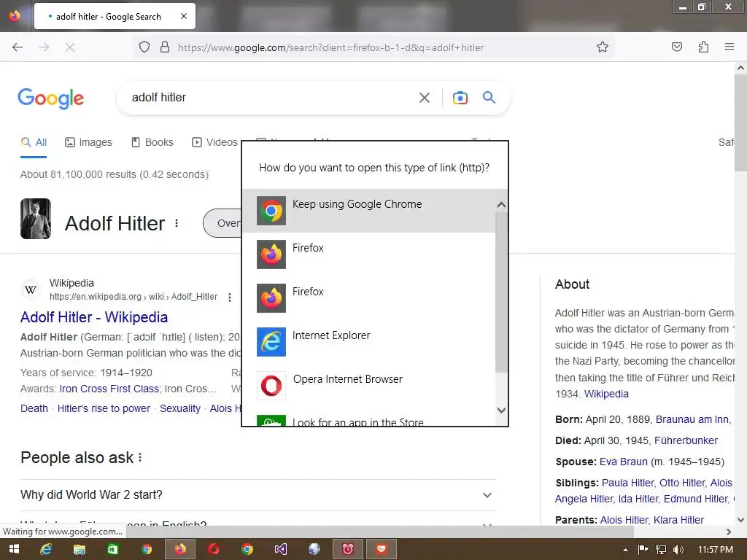Image resolution: width=747 pixels, height=560 pixels.
Task: Select Keep using Google Chrome option
Action: coord(368,211)
